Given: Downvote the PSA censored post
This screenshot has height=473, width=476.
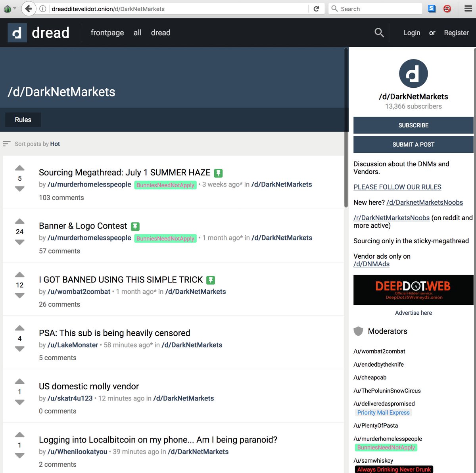Looking at the screenshot, I should (20, 349).
